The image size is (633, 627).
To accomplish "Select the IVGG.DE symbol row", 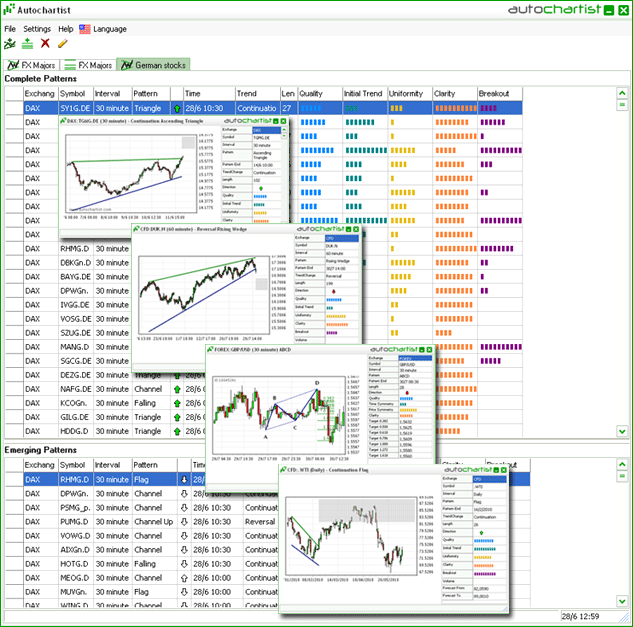I will coord(75,305).
